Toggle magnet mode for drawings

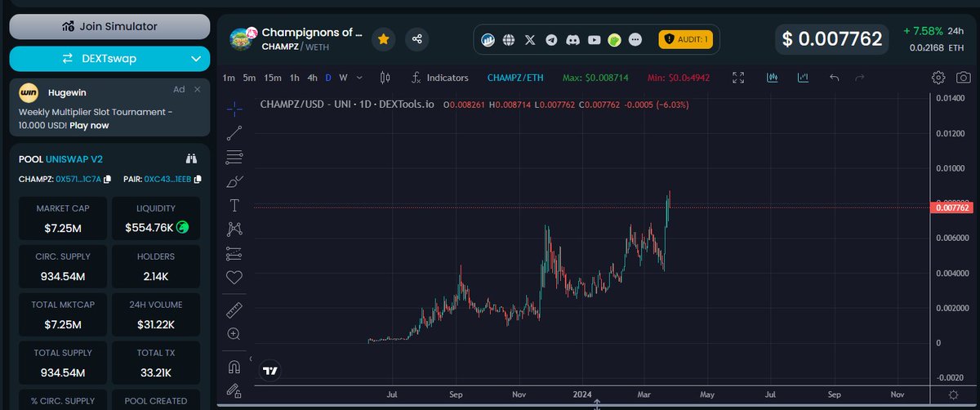(234, 366)
